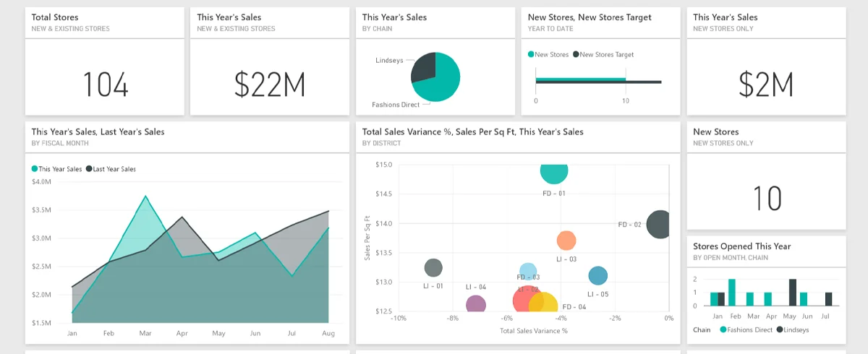Select the dark New Stores Target bar

click(598, 82)
